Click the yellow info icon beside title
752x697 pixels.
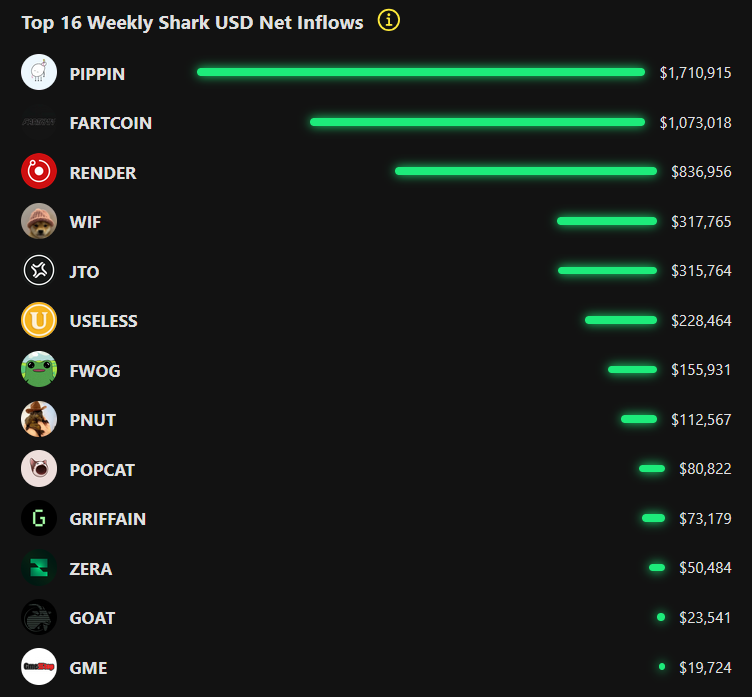(x=389, y=20)
